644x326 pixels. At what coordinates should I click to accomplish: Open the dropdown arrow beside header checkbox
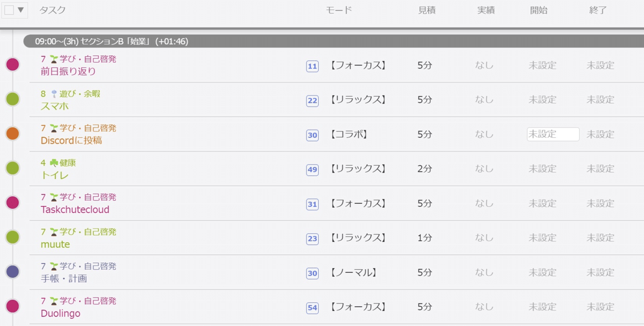21,10
